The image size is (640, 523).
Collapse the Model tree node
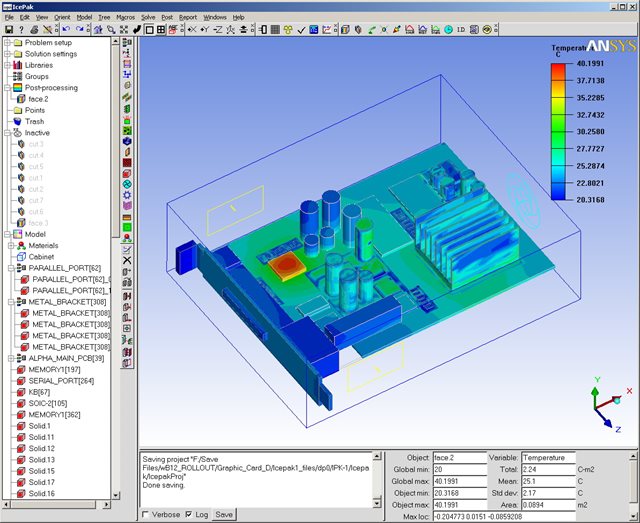click(7, 234)
